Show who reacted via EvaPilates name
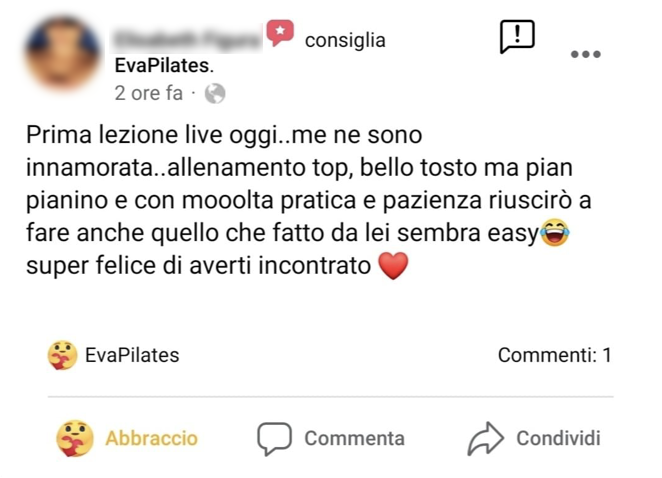Viewport: 662px width, 478px height. point(132,355)
